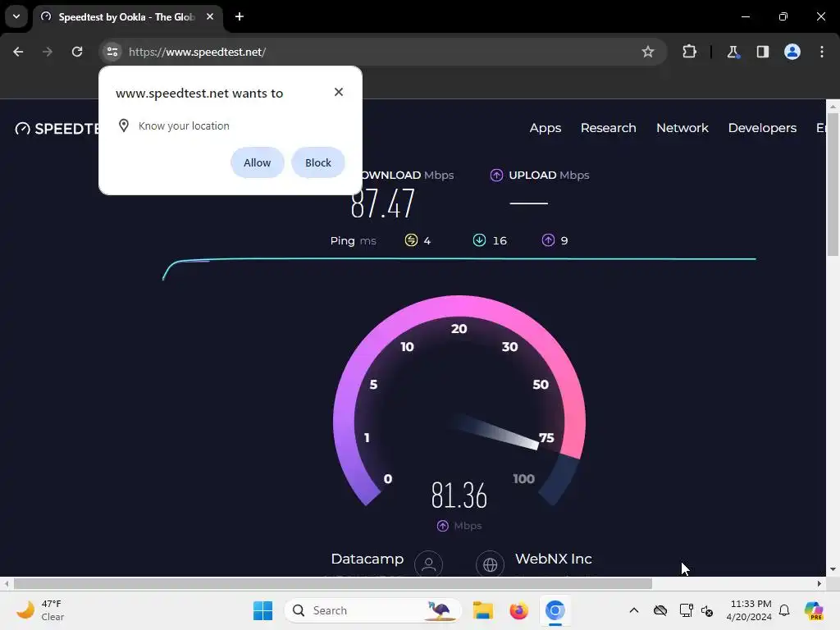Open the Developers menu item

click(762, 128)
